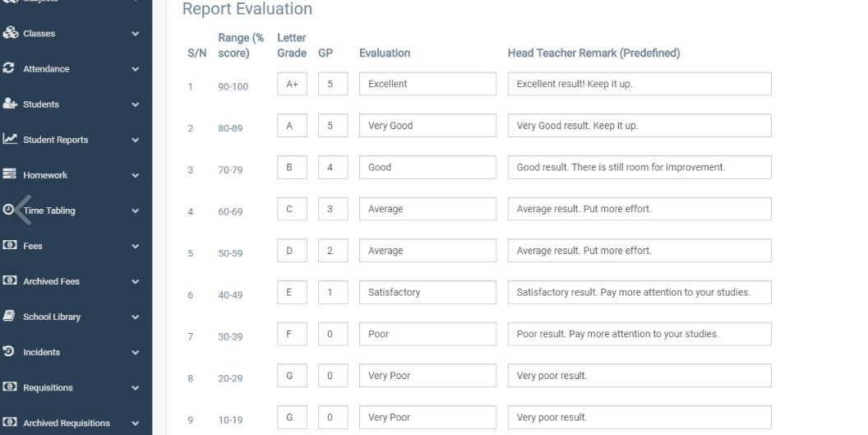The height and width of the screenshot is (435, 868).
Task: Click the Requisitions money icon
Action: click(9, 387)
